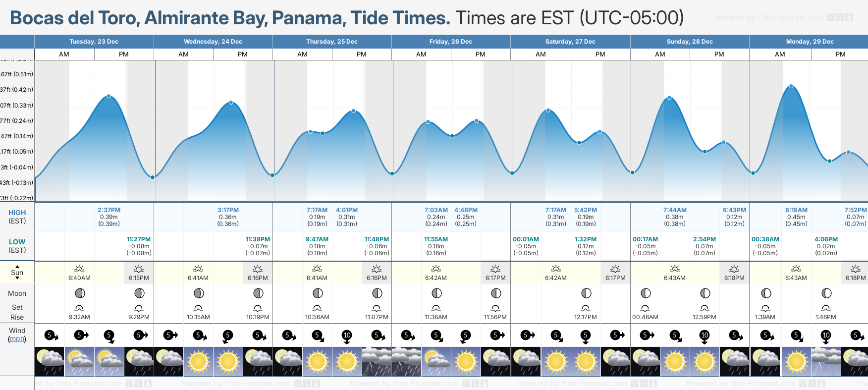The height and width of the screenshot is (390, 868).
Task: Click the moon phase icon above 1:46PM moonset
Action: point(826,293)
